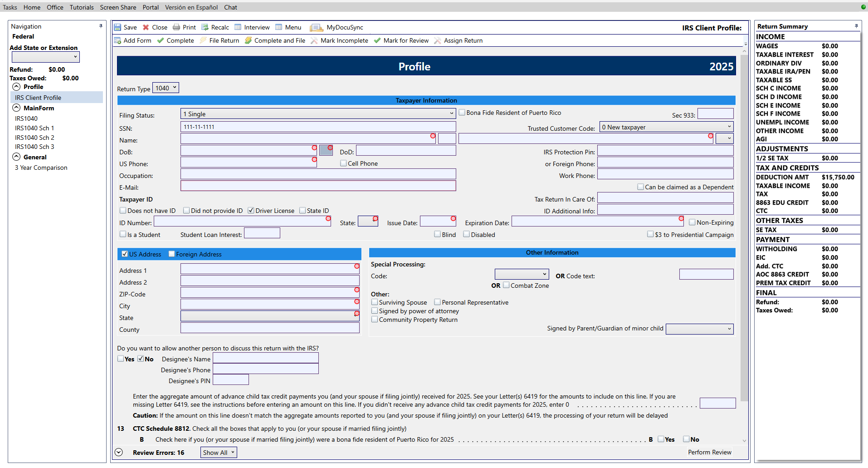The image size is (868, 468).
Task: Pin the Navigation panel
Action: [101, 26]
